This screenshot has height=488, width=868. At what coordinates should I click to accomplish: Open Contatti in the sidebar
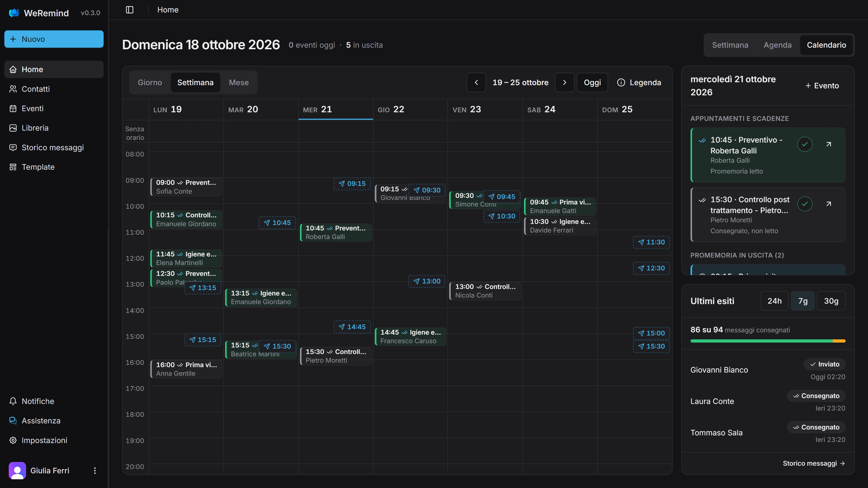click(x=54, y=89)
